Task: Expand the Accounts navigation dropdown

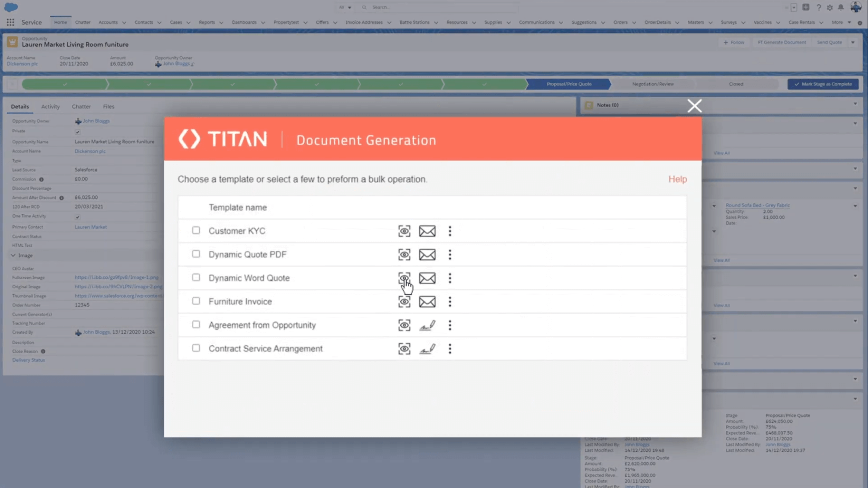Action: point(124,22)
